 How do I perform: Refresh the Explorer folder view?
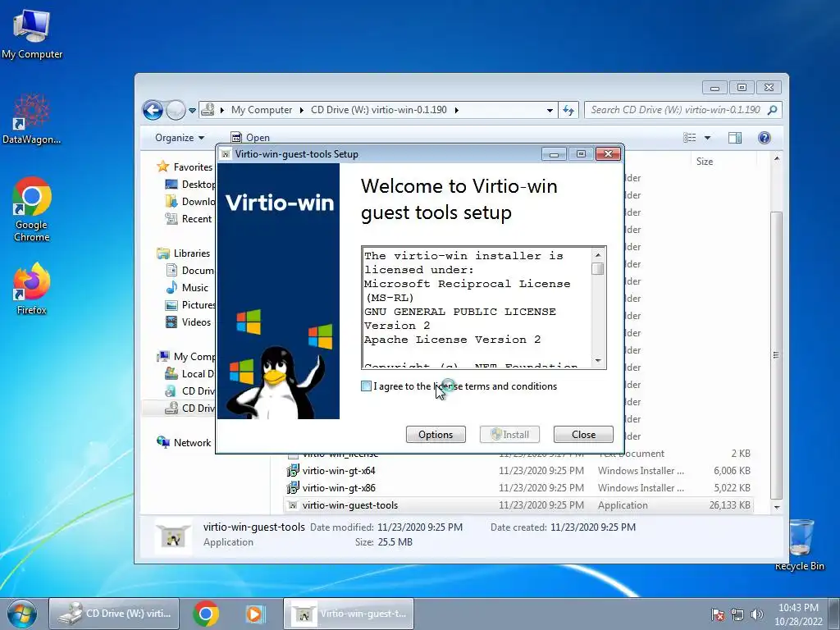point(568,111)
